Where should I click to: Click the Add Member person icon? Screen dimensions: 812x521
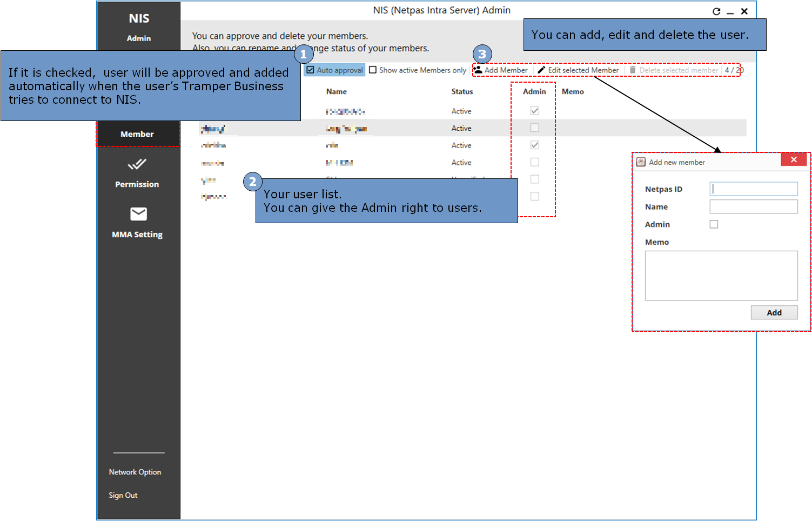(478, 70)
